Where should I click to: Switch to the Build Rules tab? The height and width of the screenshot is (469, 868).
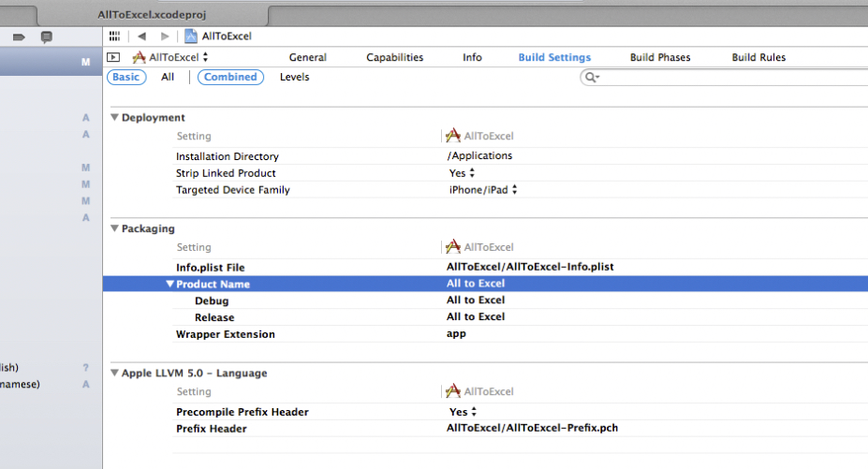759,57
